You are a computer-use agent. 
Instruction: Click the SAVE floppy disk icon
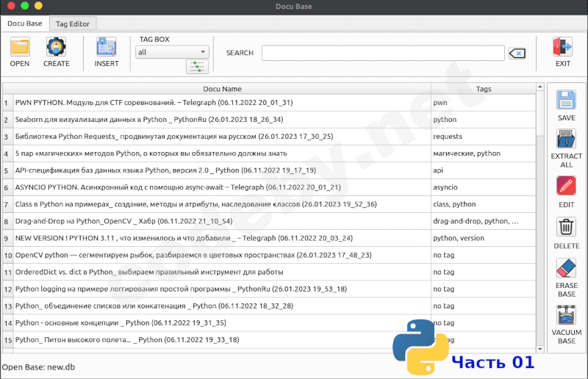coord(566,100)
